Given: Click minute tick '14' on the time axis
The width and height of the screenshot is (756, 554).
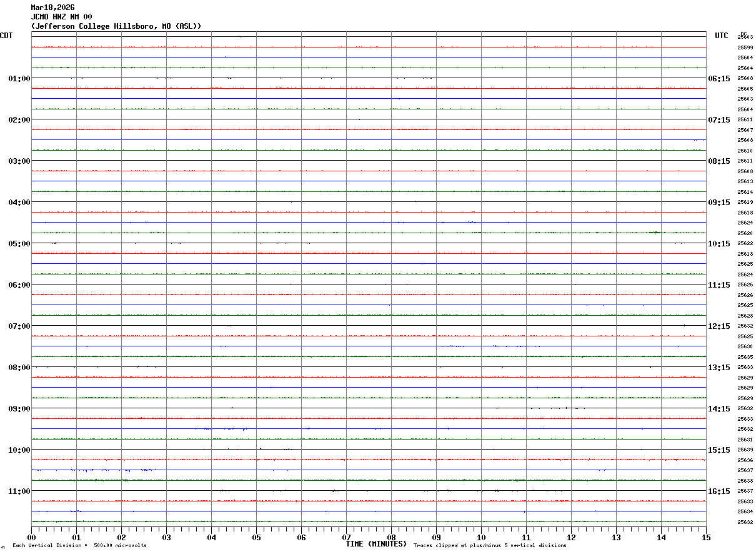Looking at the screenshot, I should point(661,537).
